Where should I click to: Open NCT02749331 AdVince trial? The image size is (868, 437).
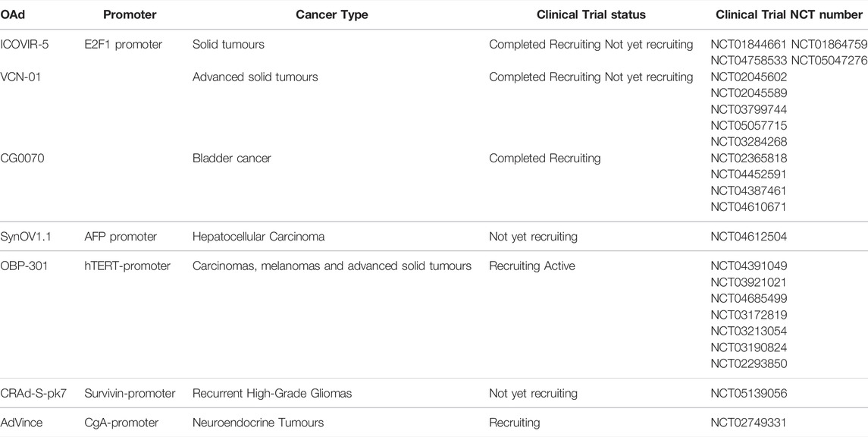click(x=748, y=423)
